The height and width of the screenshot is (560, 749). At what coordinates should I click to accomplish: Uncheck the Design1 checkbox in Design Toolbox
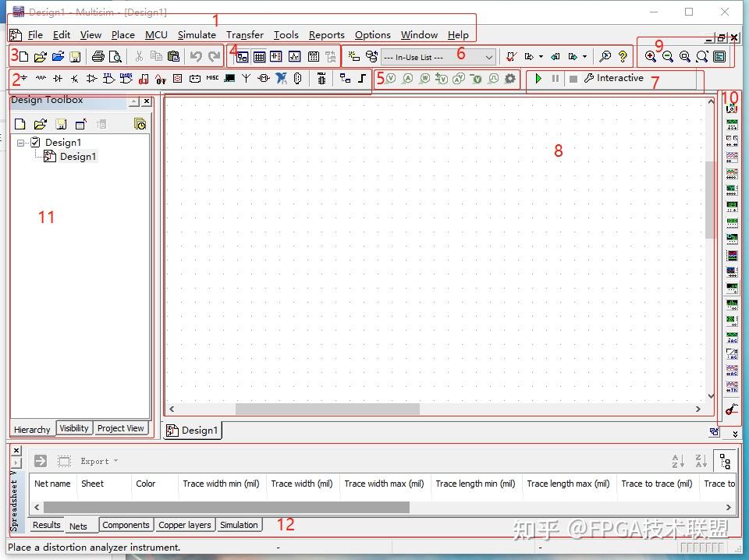35,142
